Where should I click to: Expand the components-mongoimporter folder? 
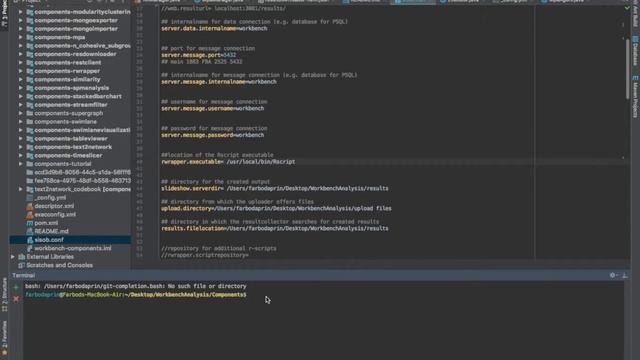(20, 29)
